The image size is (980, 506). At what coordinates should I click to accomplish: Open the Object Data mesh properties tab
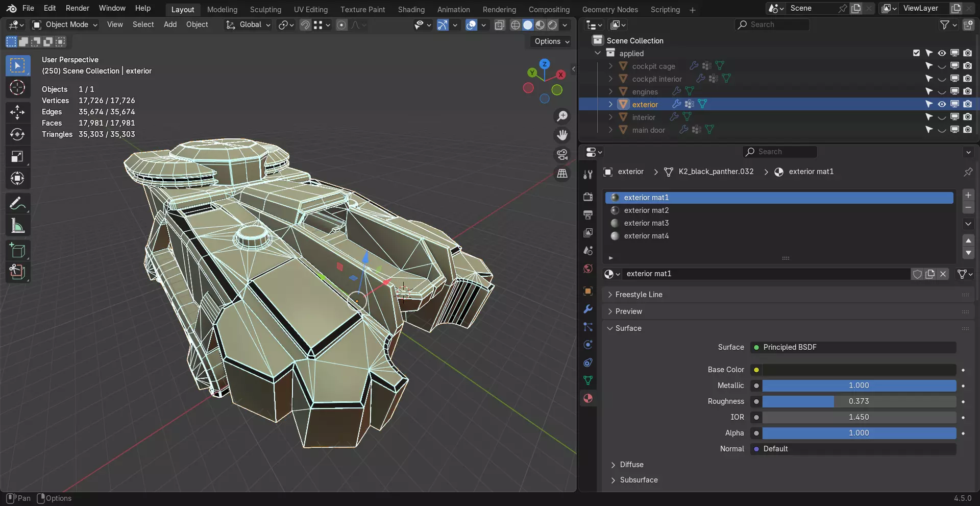point(588,380)
